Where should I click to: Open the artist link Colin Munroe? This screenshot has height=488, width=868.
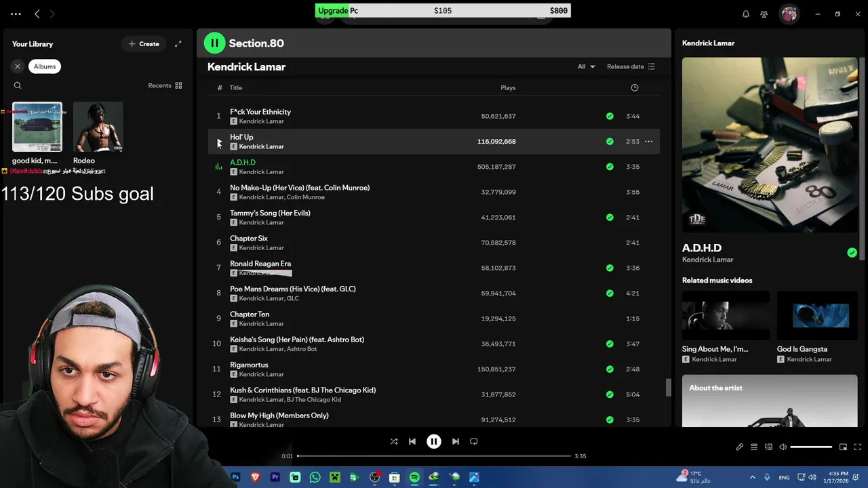[x=306, y=197]
